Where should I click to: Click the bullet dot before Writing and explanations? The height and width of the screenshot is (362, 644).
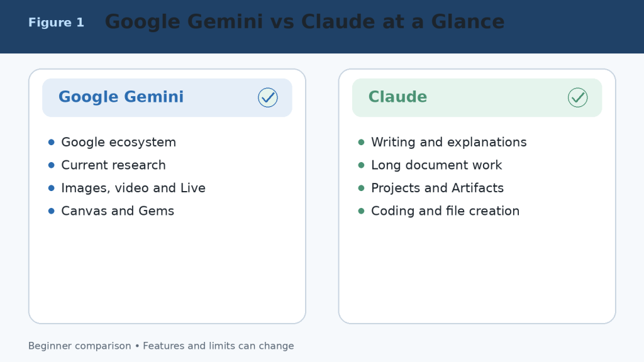pyautogui.click(x=362, y=143)
